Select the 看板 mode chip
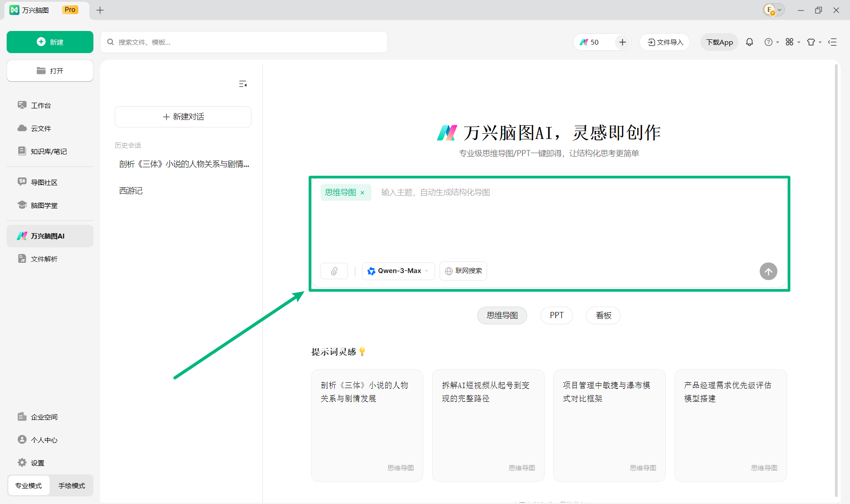This screenshot has width=850, height=504. [x=603, y=315]
